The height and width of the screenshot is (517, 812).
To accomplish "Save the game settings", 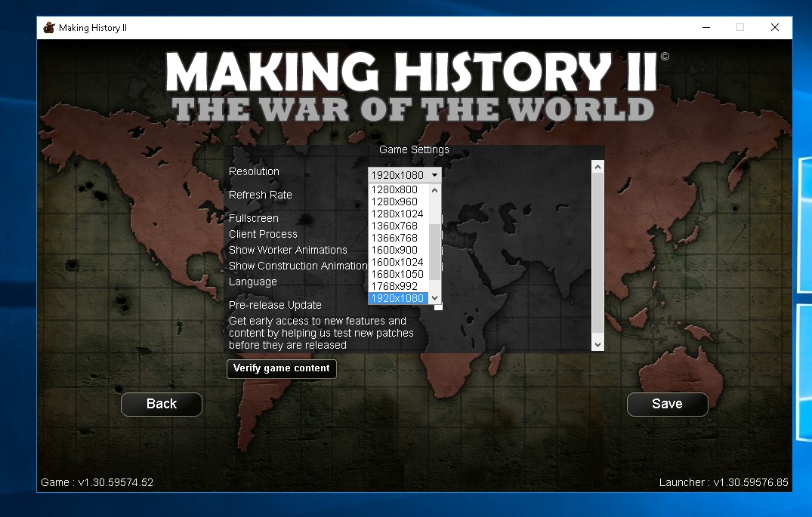I will click(x=667, y=405).
